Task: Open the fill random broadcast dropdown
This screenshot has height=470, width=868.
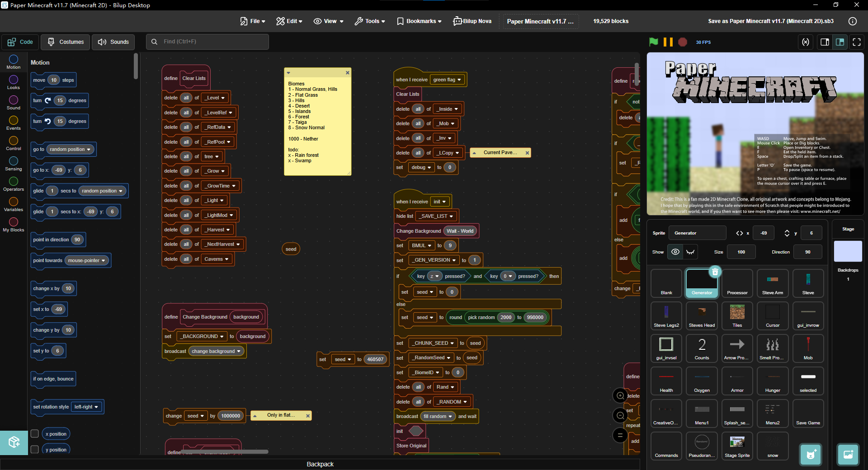Action: (438, 416)
